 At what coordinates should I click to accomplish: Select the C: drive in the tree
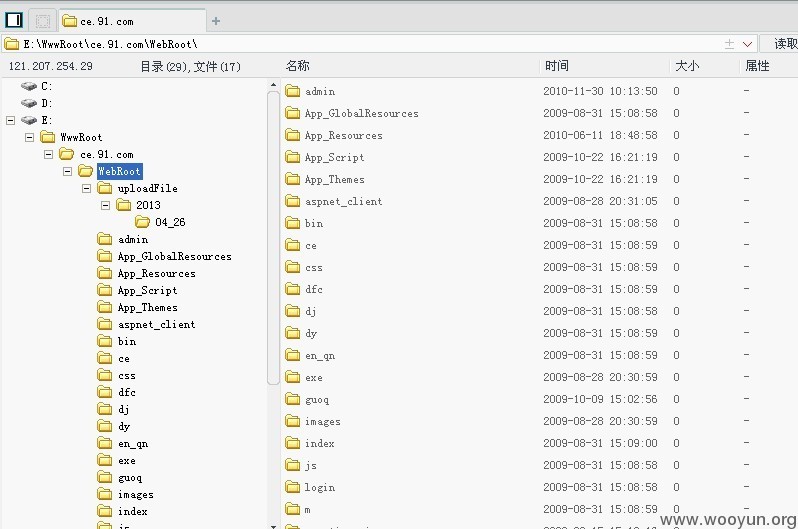[46, 86]
